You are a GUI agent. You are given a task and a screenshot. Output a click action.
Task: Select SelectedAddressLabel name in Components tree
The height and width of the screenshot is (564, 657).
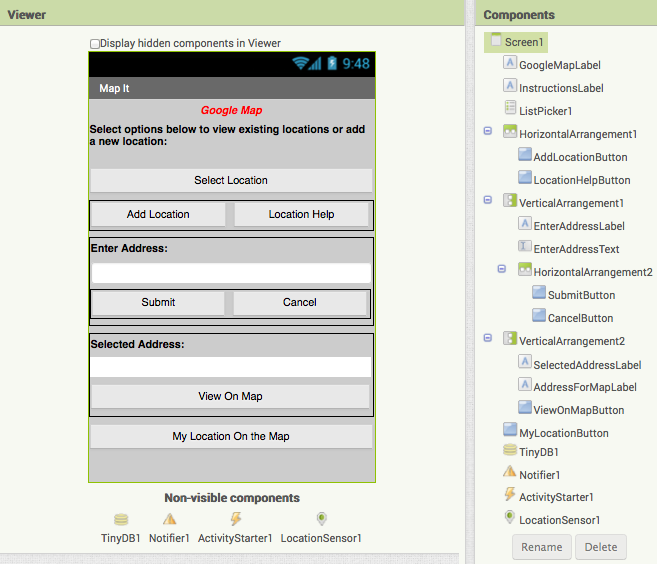587,365
